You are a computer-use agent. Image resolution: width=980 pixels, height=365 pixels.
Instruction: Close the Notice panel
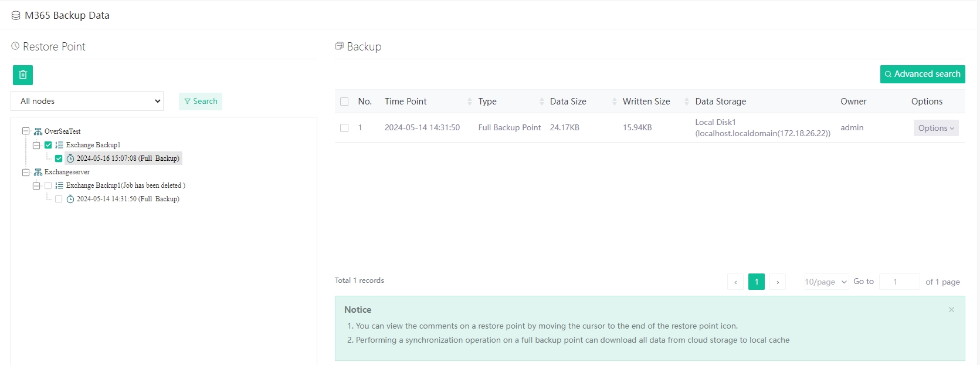(951, 309)
